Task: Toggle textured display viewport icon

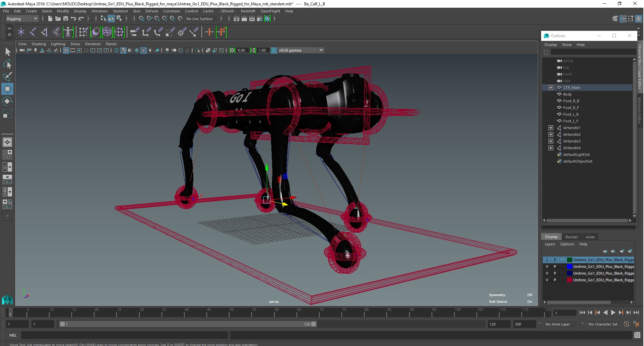Action: [143, 51]
